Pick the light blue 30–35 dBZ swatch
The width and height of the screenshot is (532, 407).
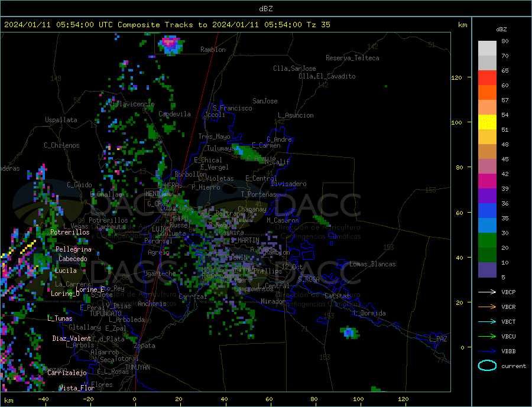[487, 225]
